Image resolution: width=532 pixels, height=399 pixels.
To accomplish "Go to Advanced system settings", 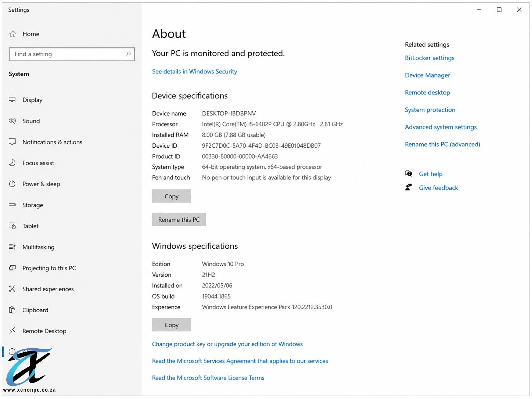I will [x=441, y=127].
